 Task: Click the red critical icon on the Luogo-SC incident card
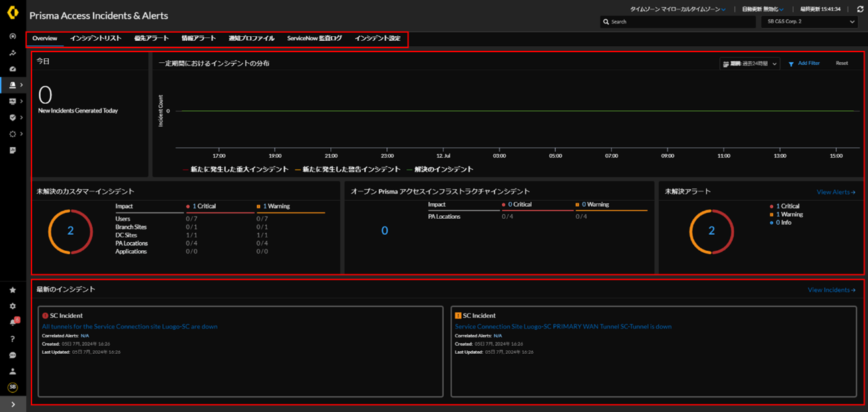click(x=45, y=316)
